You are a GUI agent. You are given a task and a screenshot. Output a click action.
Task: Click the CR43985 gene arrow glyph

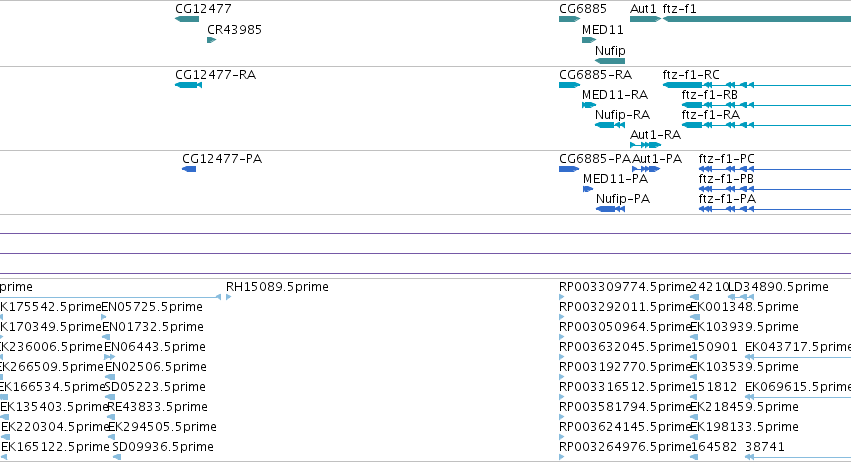point(212,40)
